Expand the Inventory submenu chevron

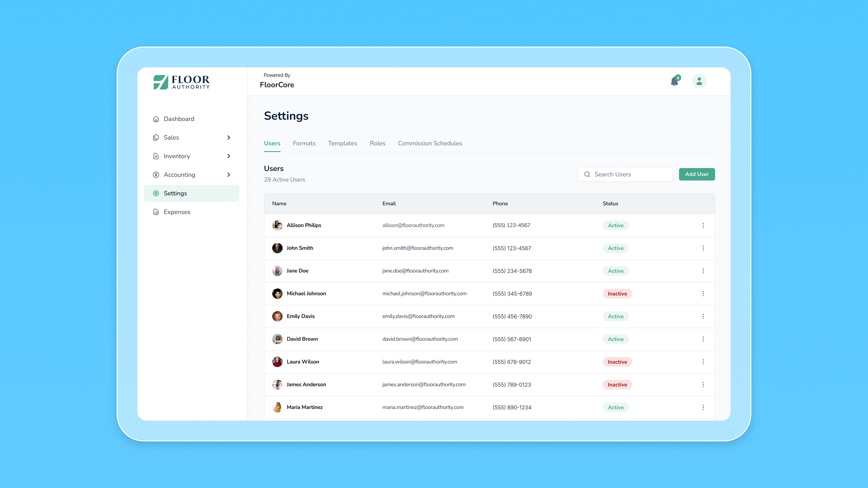(x=229, y=156)
